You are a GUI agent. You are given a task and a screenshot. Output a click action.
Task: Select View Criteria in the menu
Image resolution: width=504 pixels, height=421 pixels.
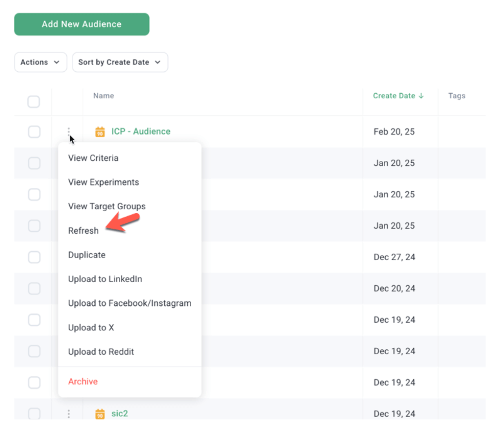[93, 158]
